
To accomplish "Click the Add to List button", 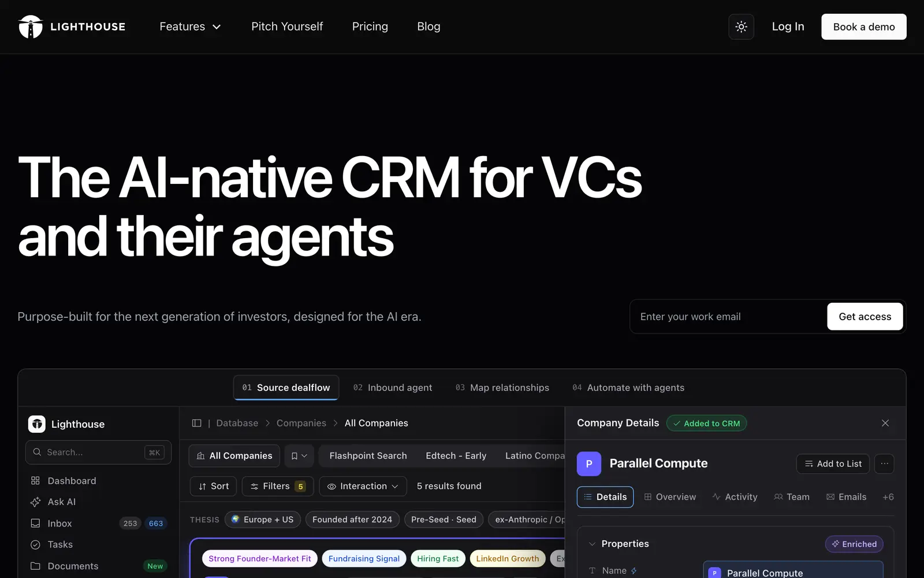I will click(833, 464).
